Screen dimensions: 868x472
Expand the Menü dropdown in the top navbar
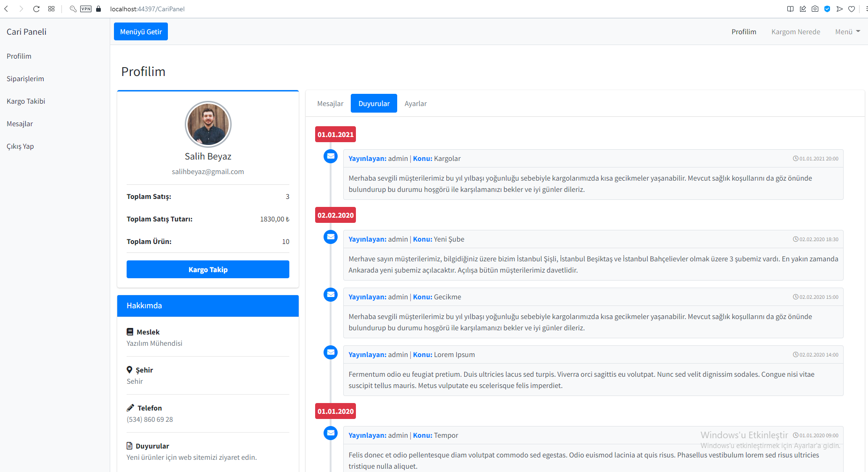click(847, 31)
